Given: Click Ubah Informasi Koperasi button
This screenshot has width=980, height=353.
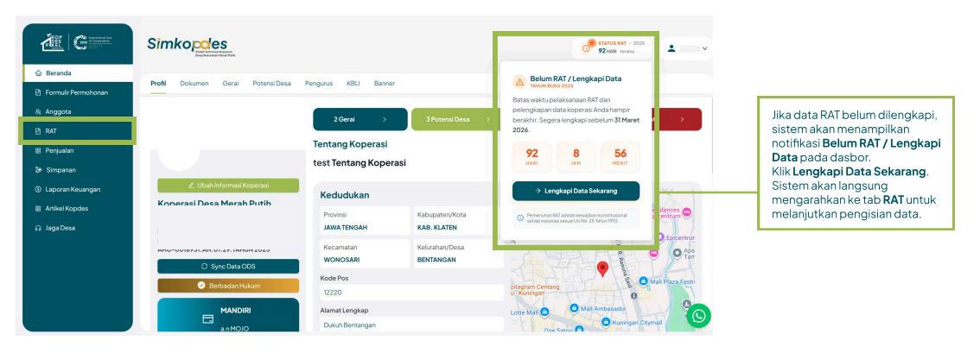Looking at the screenshot, I should [228, 186].
